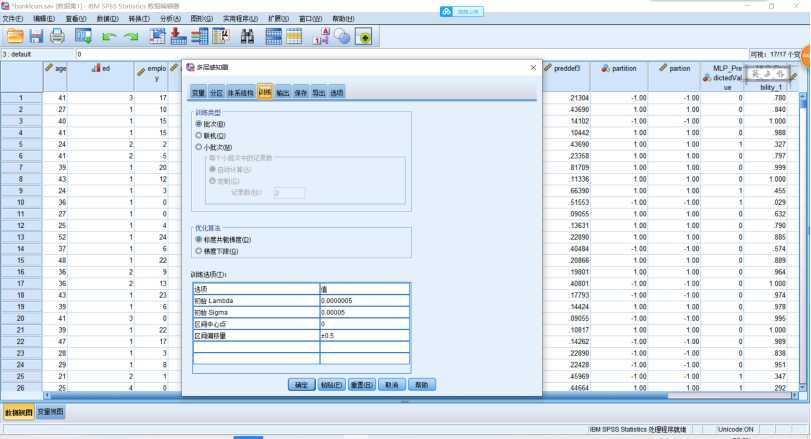
Task: Print using the printer toolbar icon
Action: (x=57, y=36)
